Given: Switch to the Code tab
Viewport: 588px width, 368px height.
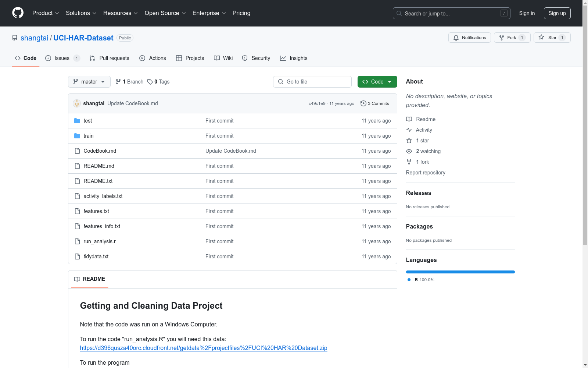Looking at the screenshot, I should [x=25, y=58].
